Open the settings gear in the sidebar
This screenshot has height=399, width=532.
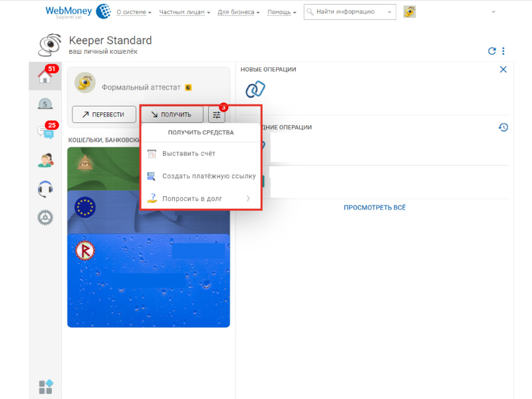pyautogui.click(x=45, y=217)
